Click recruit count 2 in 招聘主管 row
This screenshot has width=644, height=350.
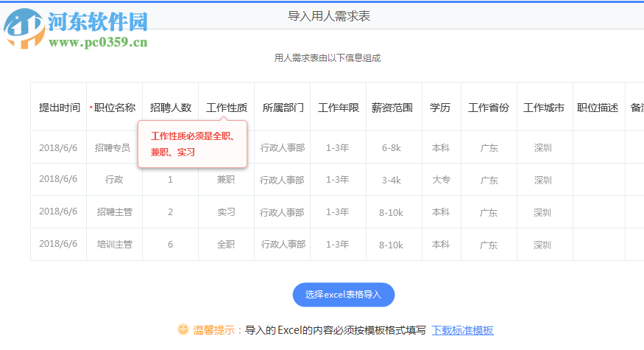tap(170, 212)
